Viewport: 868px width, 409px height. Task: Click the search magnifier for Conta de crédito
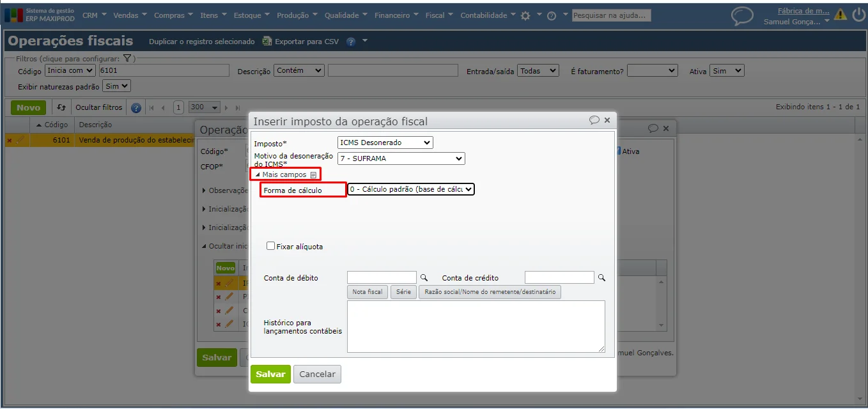coord(601,277)
